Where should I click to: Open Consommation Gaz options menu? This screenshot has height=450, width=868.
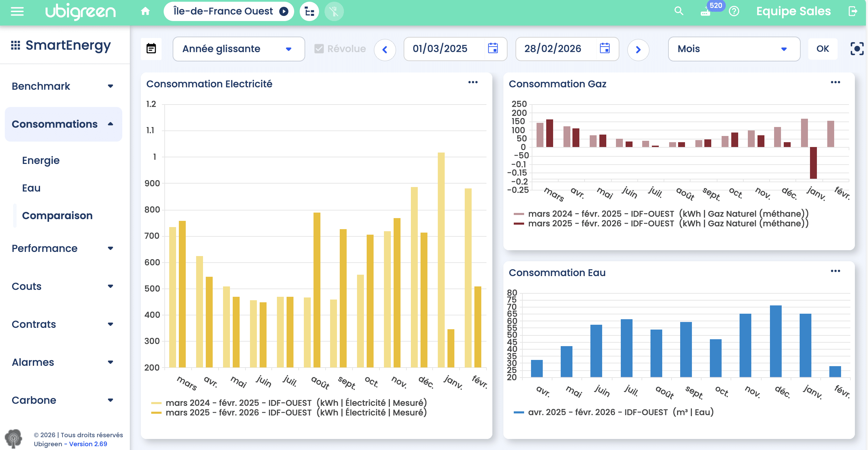[x=836, y=82]
